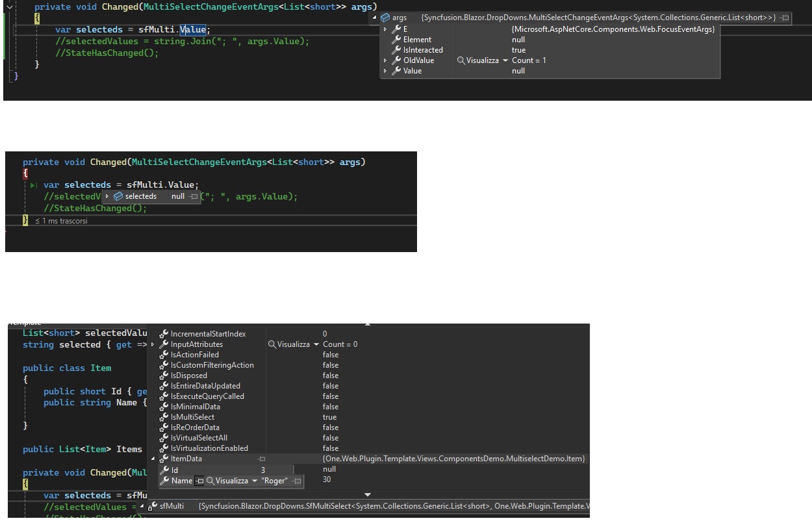Viewport: 812px width, 523px height.
Task: Expand the Value property in args datatip
Action: tap(385, 71)
